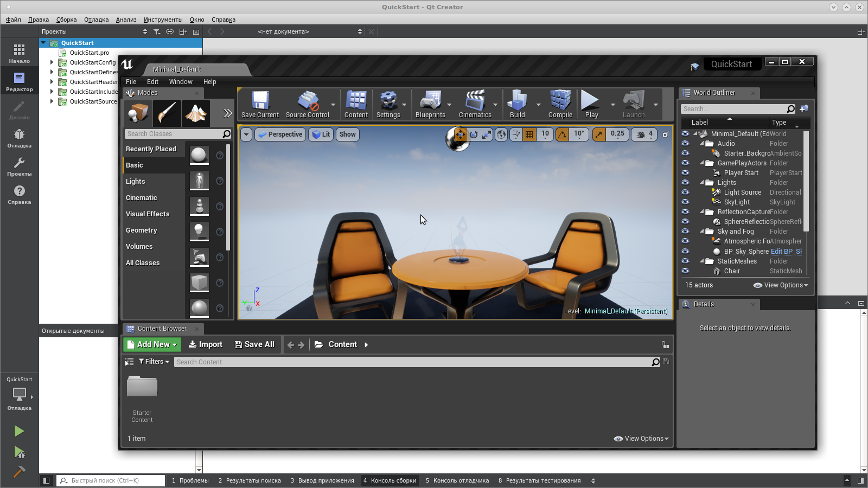Screen dimensions: 868x488
Task: Expand Modes toolbar overflow chevron
Action: [x=227, y=113]
